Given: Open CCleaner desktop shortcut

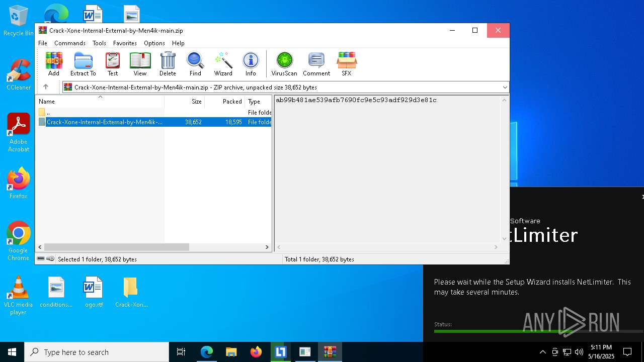Looking at the screenshot, I should pyautogui.click(x=19, y=74).
